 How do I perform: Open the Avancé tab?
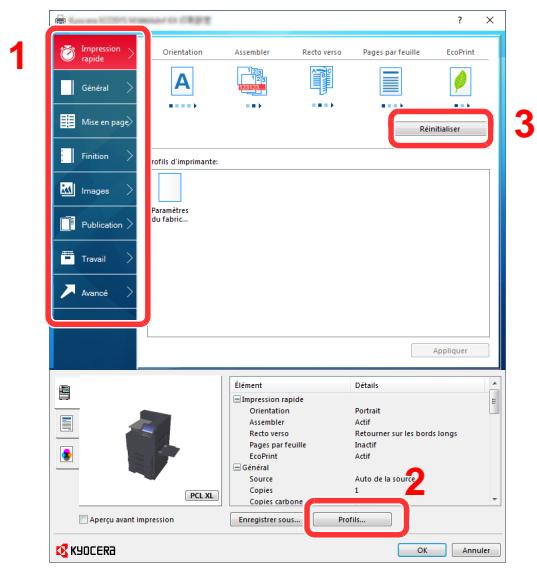click(95, 292)
